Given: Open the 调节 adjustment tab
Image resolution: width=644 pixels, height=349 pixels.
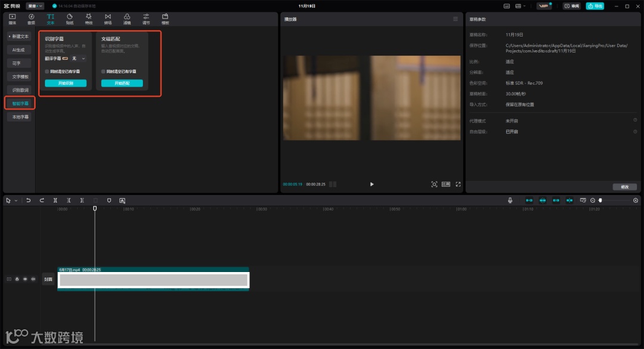Looking at the screenshot, I should point(146,19).
